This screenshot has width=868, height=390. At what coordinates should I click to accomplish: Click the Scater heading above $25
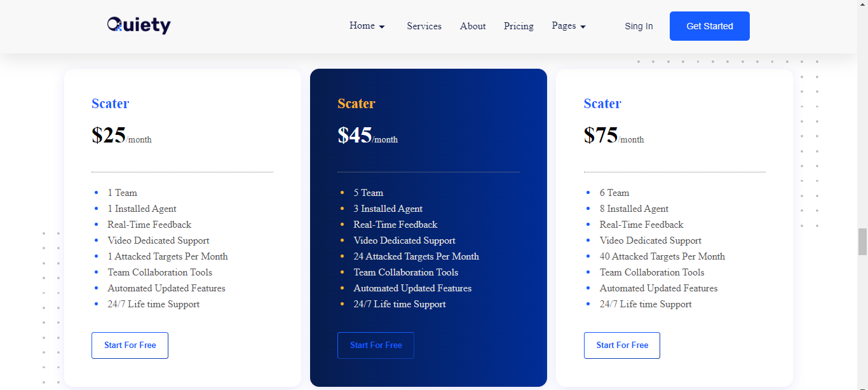(110, 104)
